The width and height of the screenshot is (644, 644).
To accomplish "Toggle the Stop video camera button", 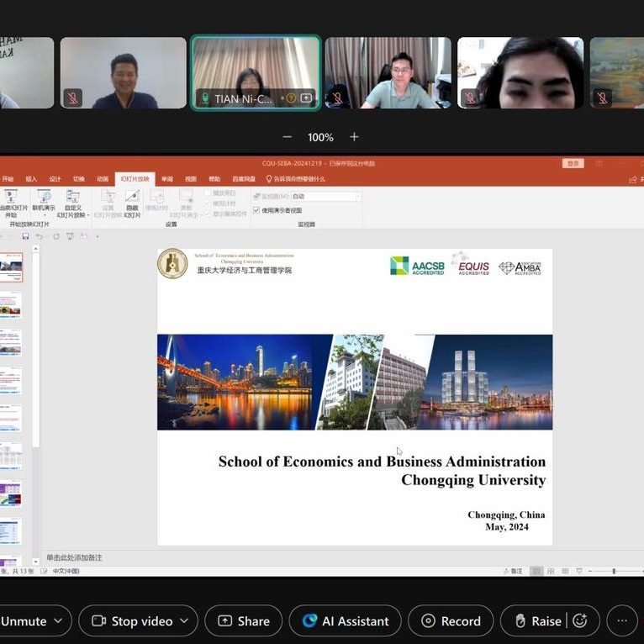I will [132, 621].
